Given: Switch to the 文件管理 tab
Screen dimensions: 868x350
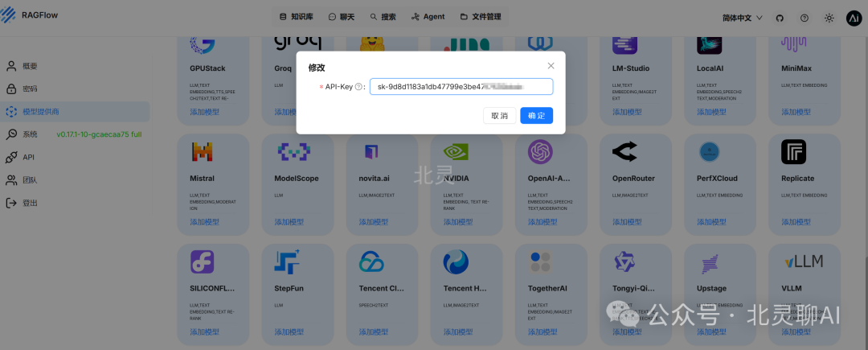Looking at the screenshot, I should point(481,17).
